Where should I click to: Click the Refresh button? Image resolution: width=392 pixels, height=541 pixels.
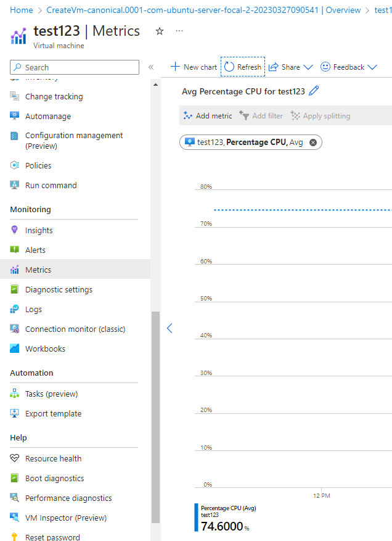(x=243, y=67)
